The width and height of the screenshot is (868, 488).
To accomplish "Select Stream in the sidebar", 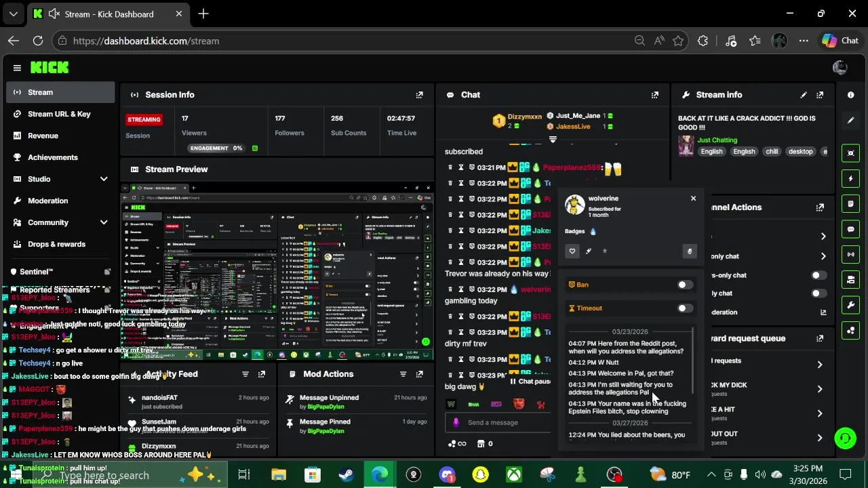I will coord(60,92).
